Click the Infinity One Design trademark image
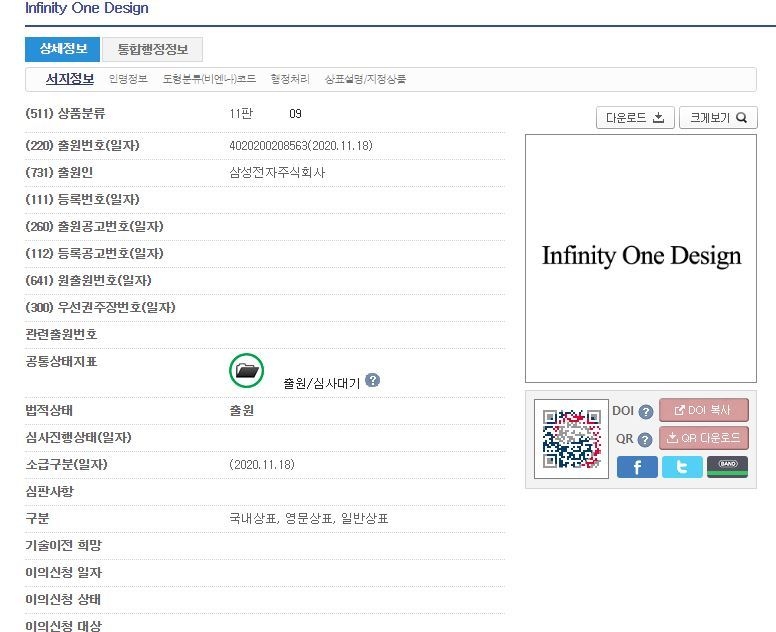Image resolution: width=776 pixels, height=632 pixels. [641, 258]
